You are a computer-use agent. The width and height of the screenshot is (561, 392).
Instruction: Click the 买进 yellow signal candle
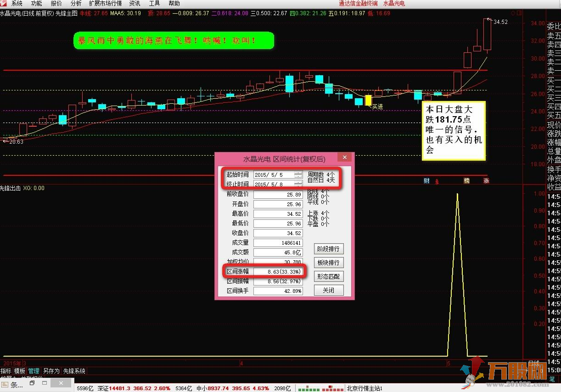(x=368, y=100)
